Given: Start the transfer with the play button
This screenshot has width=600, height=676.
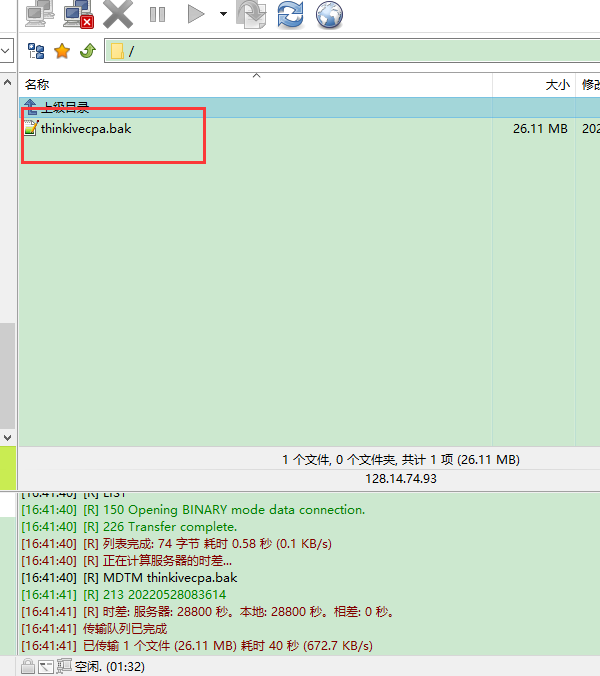Looking at the screenshot, I should pyautogui.click(x=195, y=14).
